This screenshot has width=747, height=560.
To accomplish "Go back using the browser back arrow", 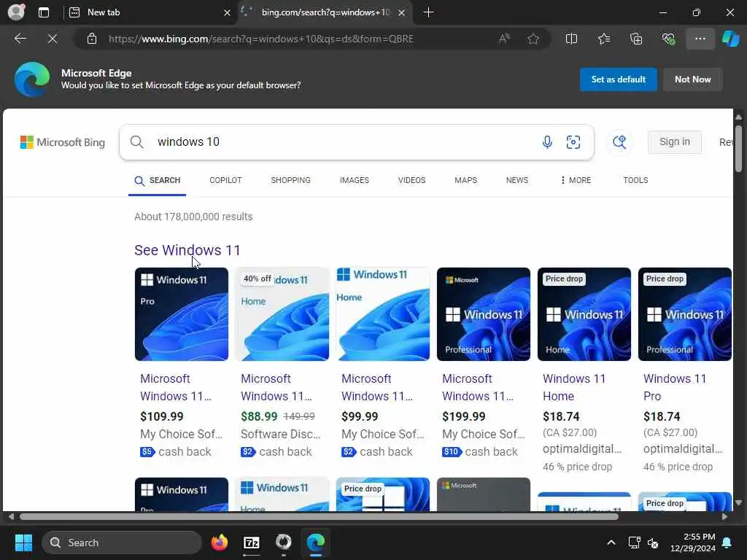I will pos(20,39).
